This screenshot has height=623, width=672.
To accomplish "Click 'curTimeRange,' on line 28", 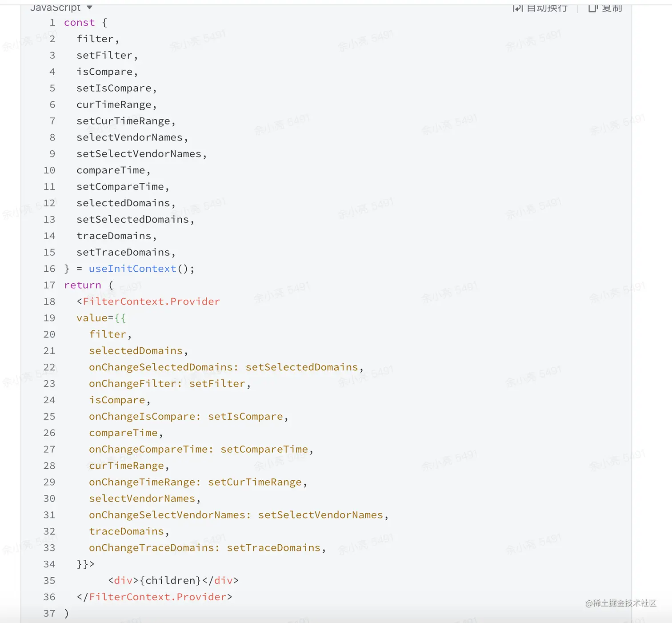I will click(x=129, y=466).
